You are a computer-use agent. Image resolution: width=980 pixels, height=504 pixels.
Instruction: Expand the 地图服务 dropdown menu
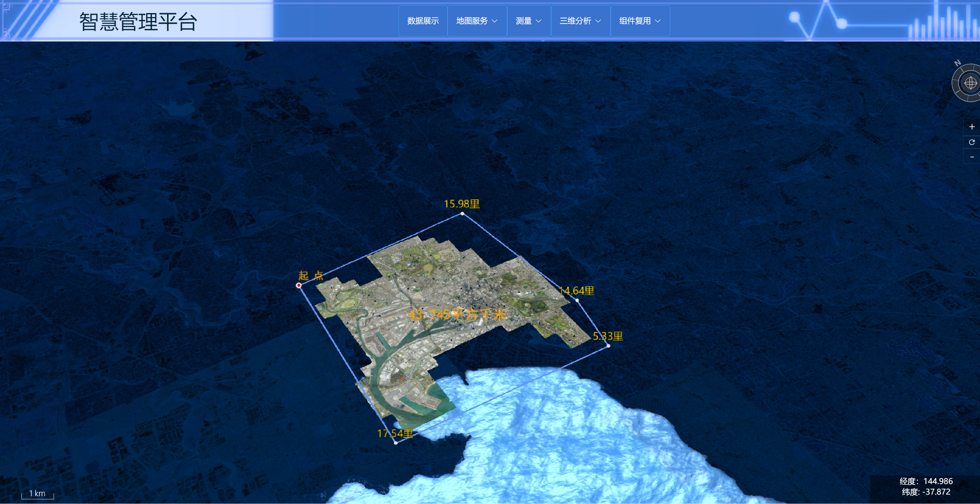pos(477,21)
